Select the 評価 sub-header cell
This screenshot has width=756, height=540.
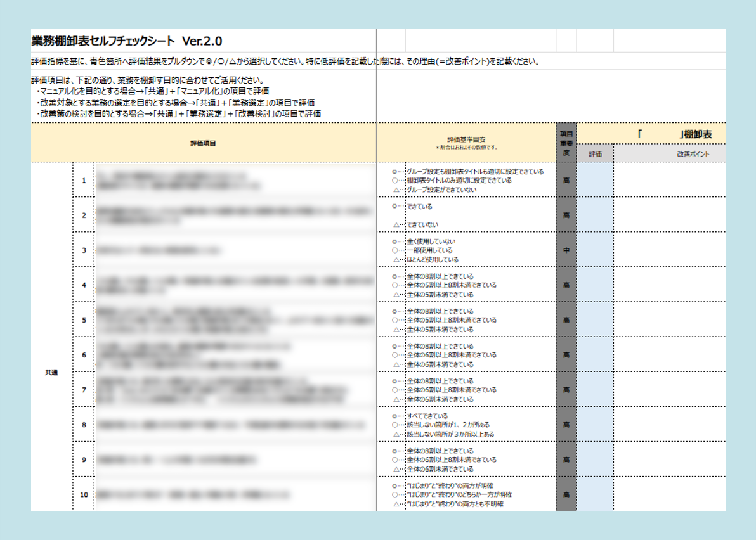(x=595, y=153)
